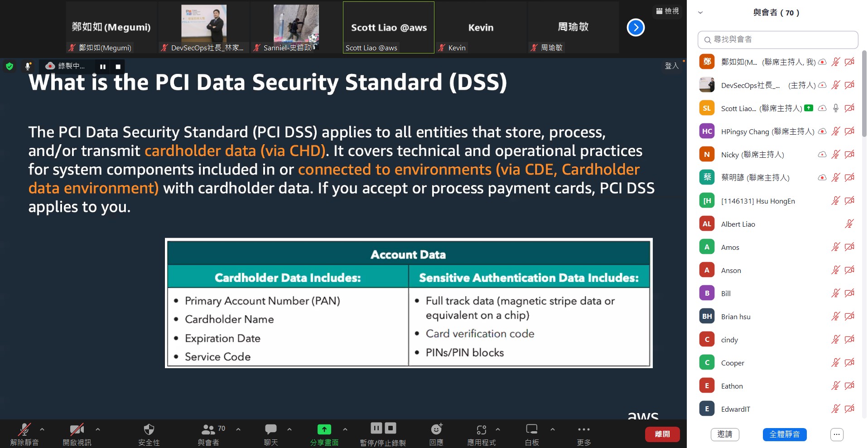Image resolution: width=868 pixels, height=448 pixels.
Task: Click the participant search field
Action: click(778, 40)
